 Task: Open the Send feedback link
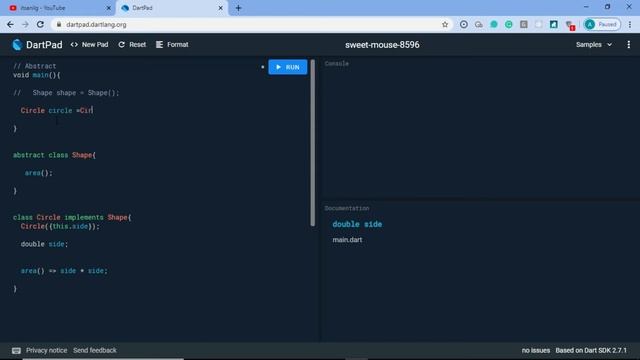(x=95, y=350)
